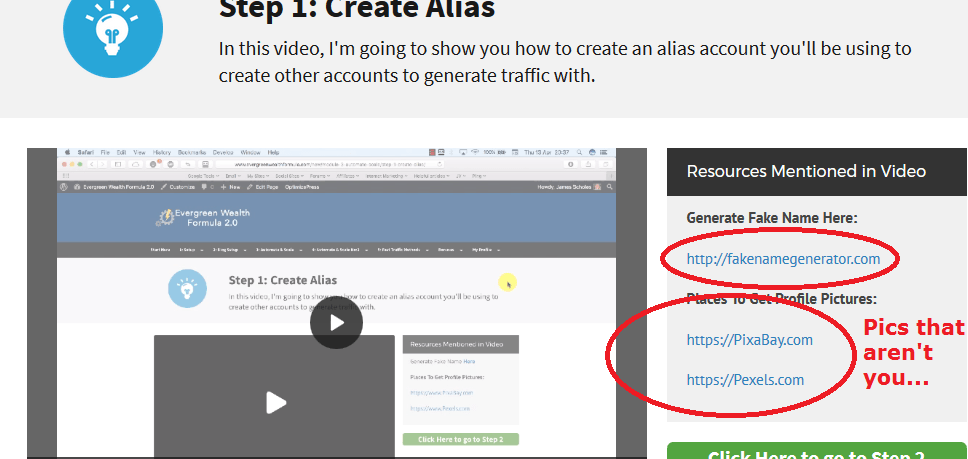Click the small green Step 2 button in the video preview
This screenshot has width=968, height=459.
click(x=461, y=439)
